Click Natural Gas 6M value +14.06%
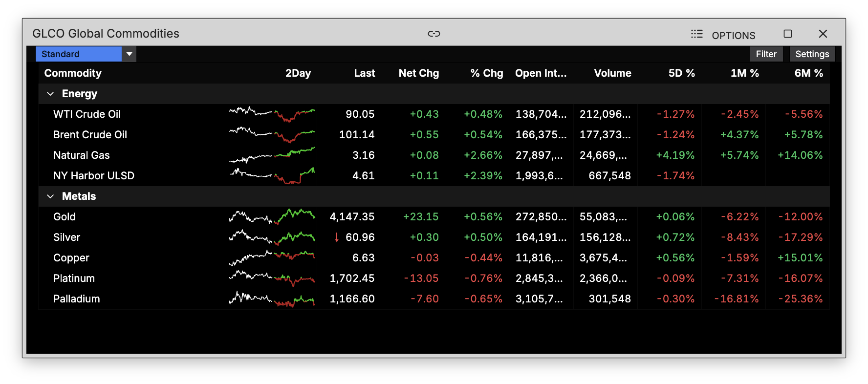The width and height of the screenshot is (868, 384). tap(800, 155)
